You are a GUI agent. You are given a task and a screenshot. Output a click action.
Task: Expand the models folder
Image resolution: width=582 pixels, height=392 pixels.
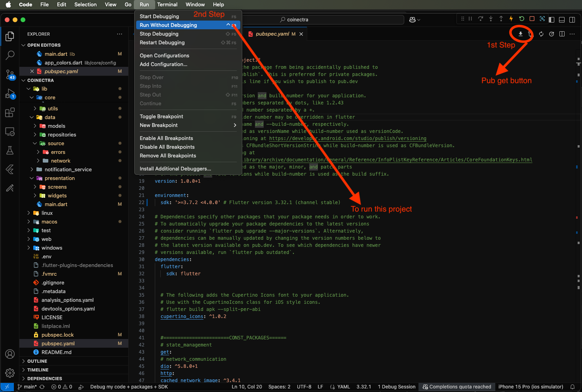pyautogui.click(x=35, y=126)
